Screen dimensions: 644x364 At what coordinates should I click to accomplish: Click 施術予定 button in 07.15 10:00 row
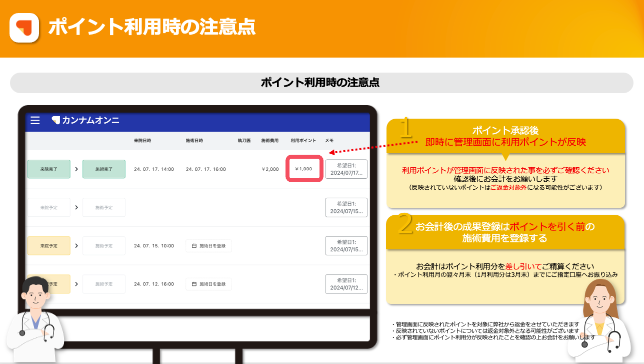(x=104, y=246)
